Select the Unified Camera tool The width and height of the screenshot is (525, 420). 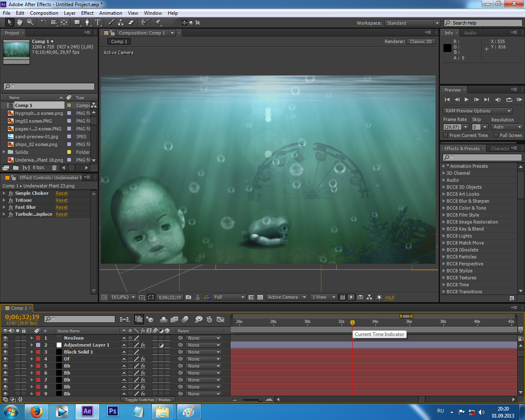pyautogui.click(x=54, y=22)
